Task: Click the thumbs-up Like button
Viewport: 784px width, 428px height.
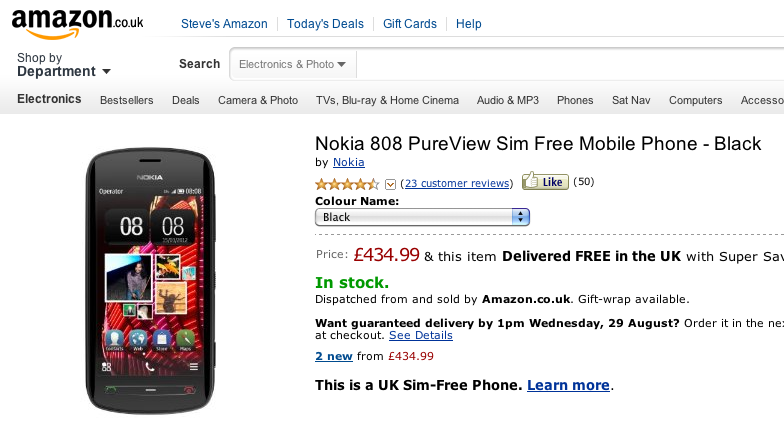Action: point(545,182)
